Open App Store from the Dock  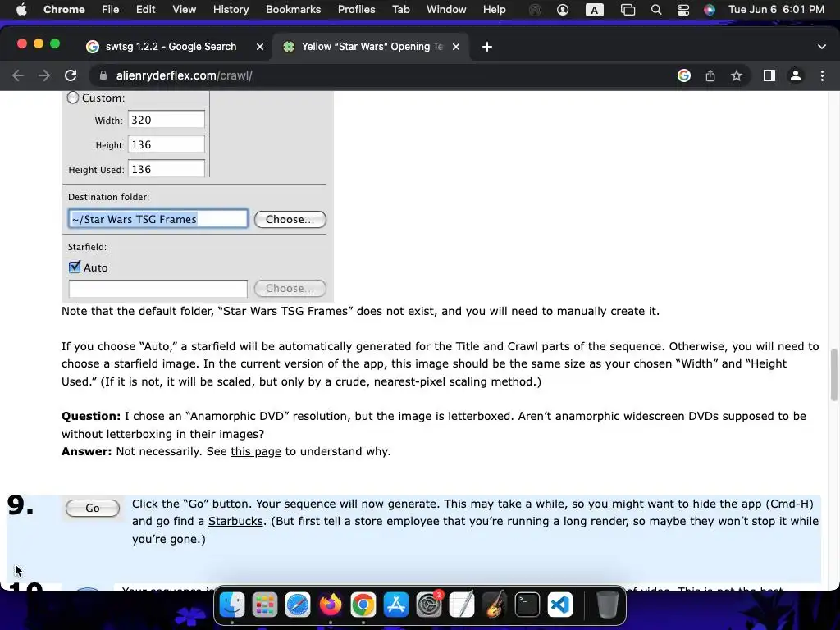[396, 605]
